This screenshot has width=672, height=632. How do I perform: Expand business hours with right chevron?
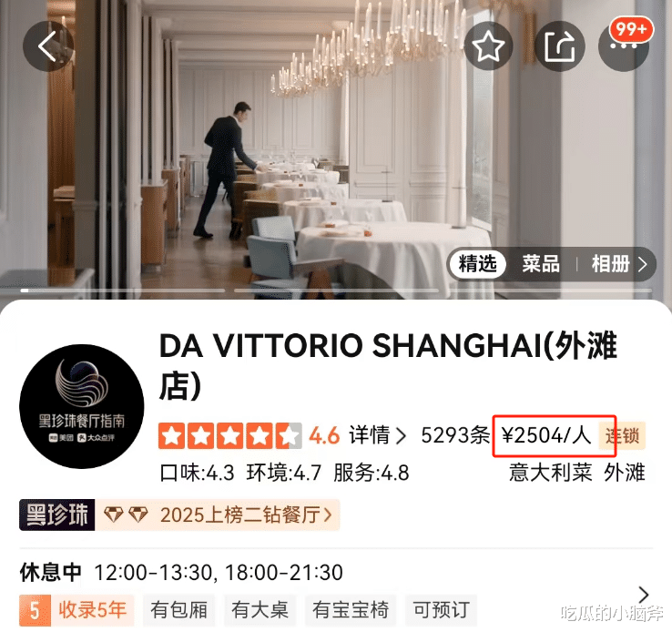643,595
